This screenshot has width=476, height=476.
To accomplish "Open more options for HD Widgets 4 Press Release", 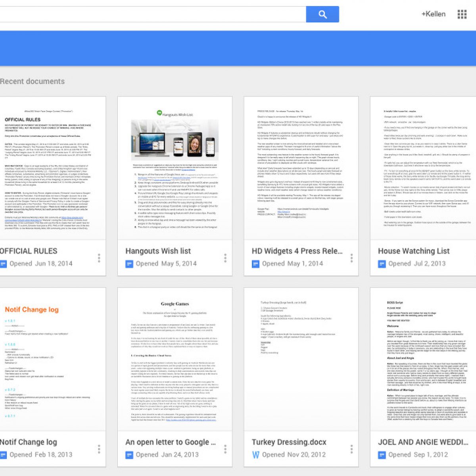I will tap(351, 258).
